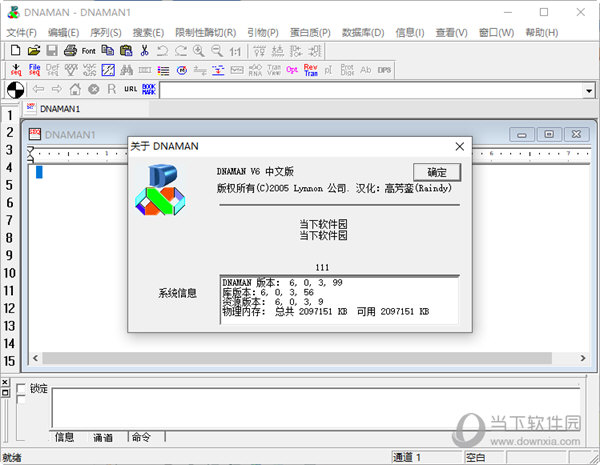The height and width of the screenshot is (465, 600).
Task: Click the DPS toolbar icon
Action: click(x=384, y=70)
